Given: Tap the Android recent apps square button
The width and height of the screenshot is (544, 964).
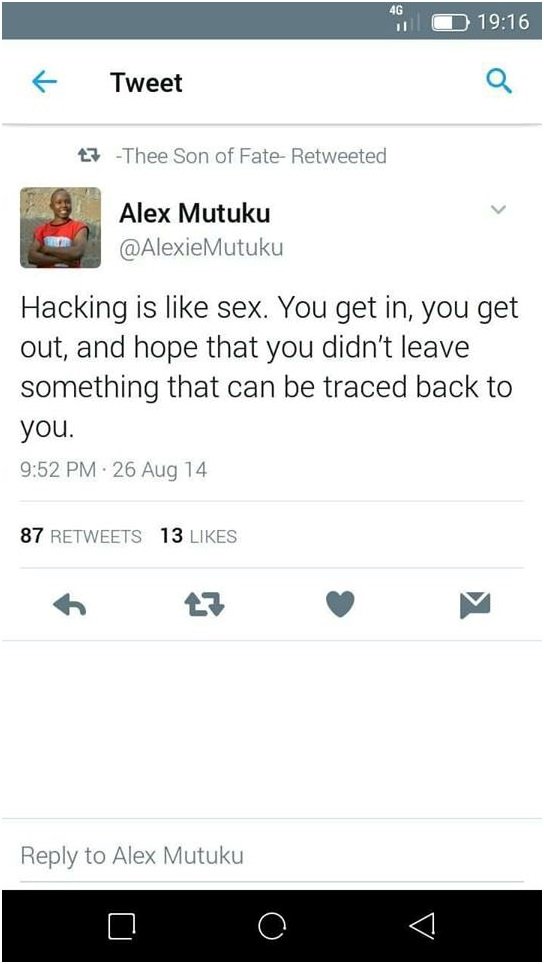Looking at the screenshot, I should coord(121,926).
